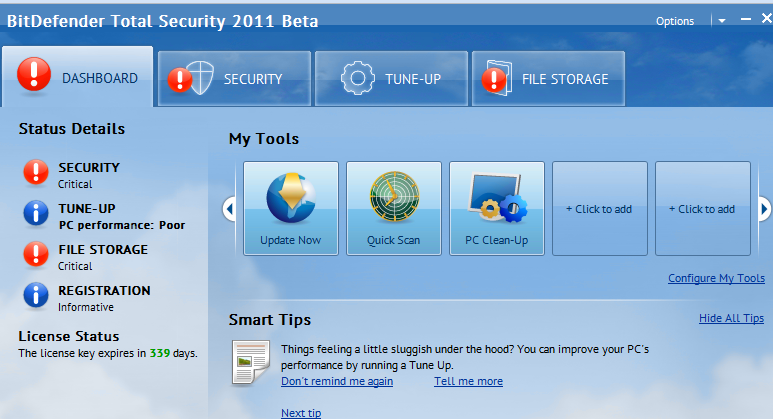Viewport: 773px width, 419px height.
Task: Click the shield alert icon on Security tab
Action: tap(191, 78)
